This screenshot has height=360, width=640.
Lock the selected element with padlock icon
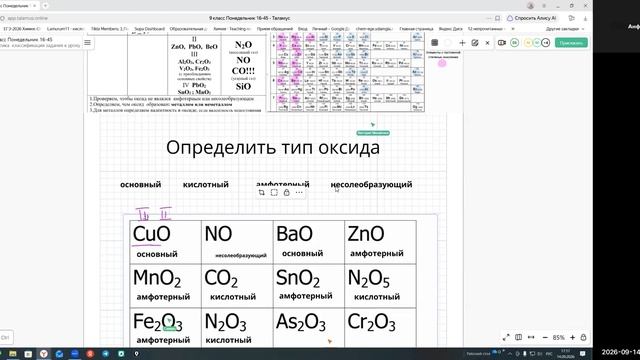(x=287, y=192)
